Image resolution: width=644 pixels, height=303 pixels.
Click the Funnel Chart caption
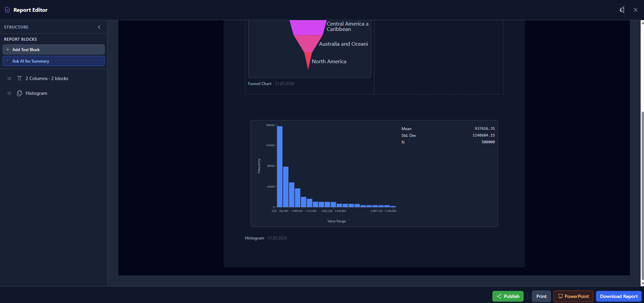point(260,84)
